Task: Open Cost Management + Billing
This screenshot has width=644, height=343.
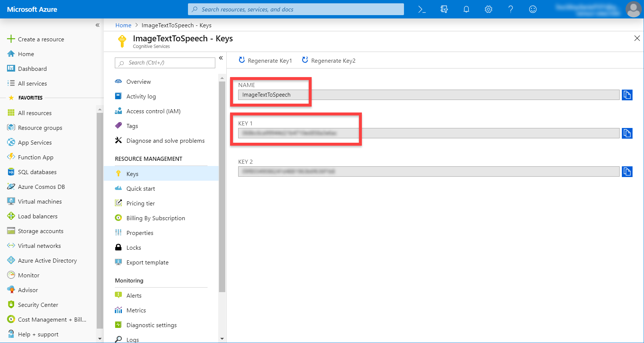Action: 47,319
